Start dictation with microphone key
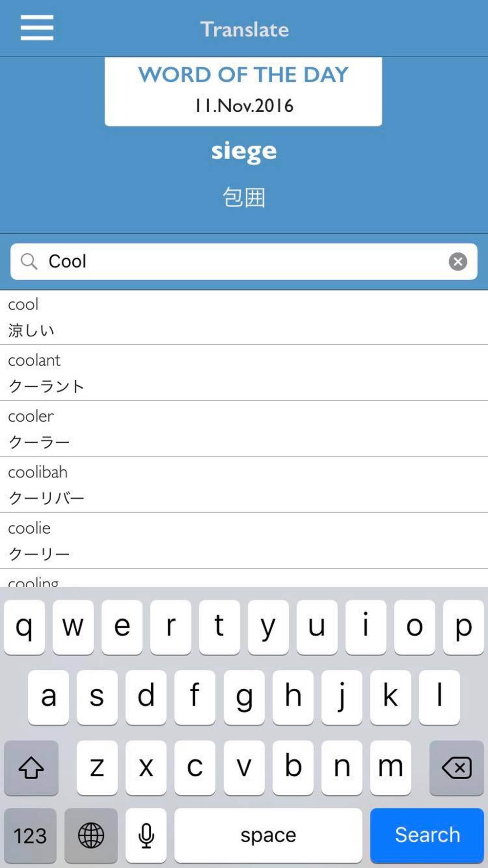 point(146,835)
